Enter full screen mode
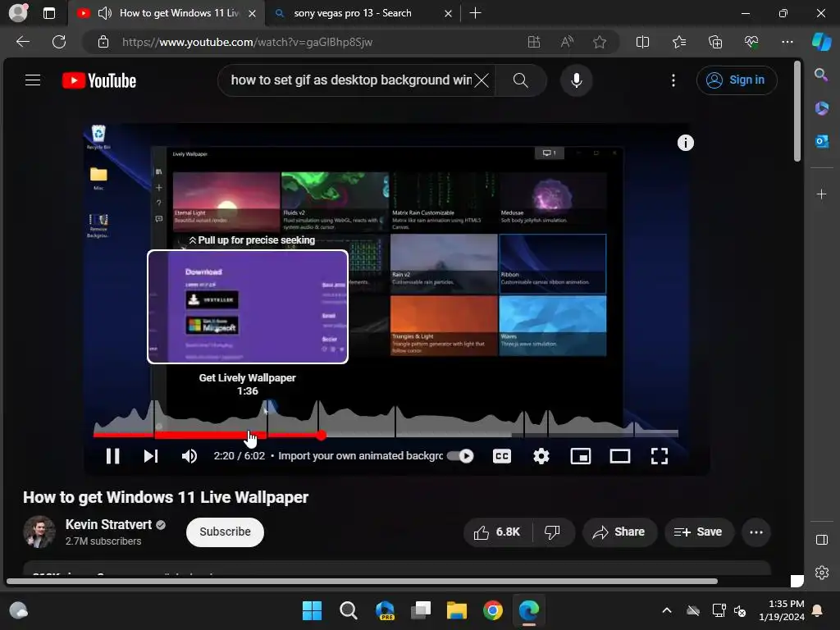This screenshot has width=840, height=630. (659, 456)
